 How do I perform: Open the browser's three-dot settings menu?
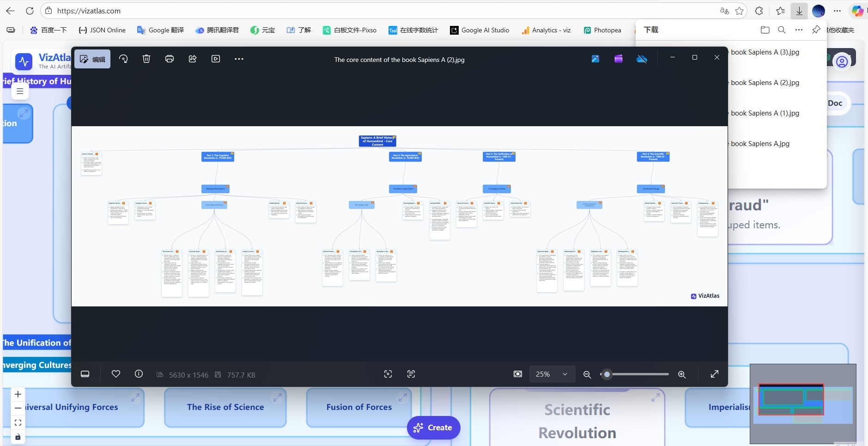point(837,11)
